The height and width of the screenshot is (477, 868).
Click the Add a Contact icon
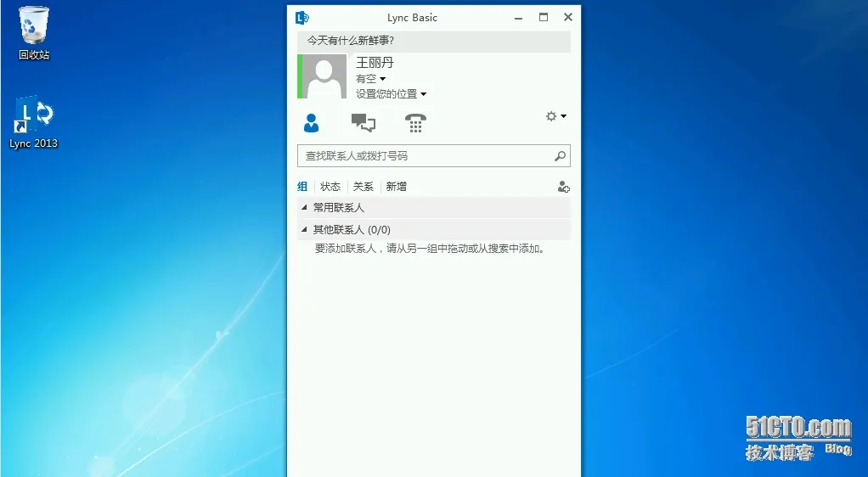(564, 187)
